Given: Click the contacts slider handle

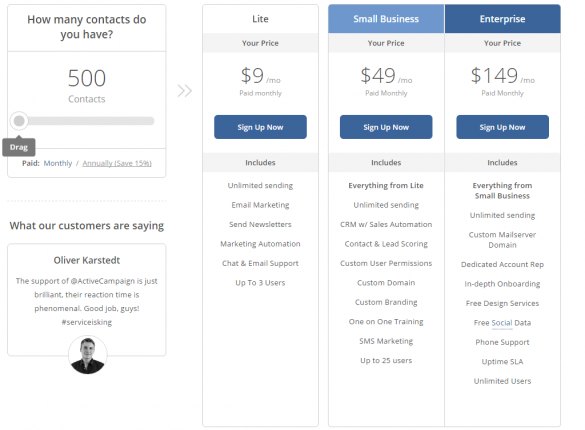Looking at the screenshot, I should point(19,120).
